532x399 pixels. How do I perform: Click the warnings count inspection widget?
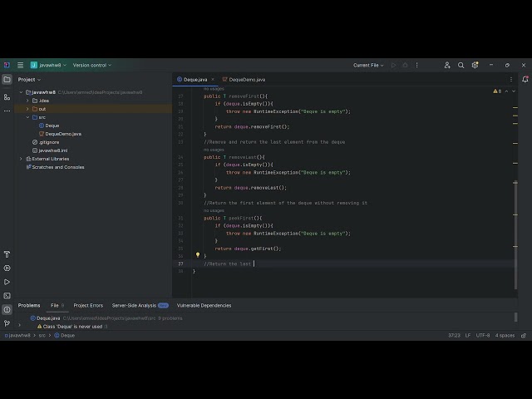(x=497, y=91)
